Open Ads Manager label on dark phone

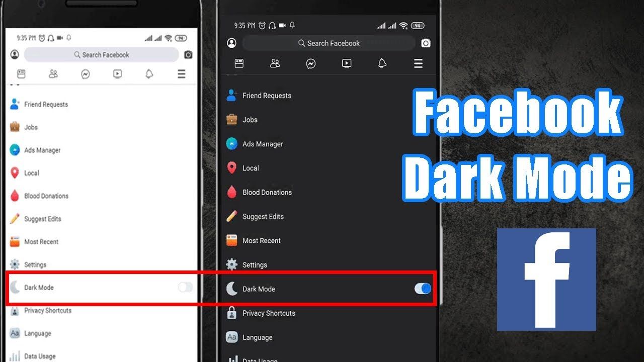pos(263,144)
